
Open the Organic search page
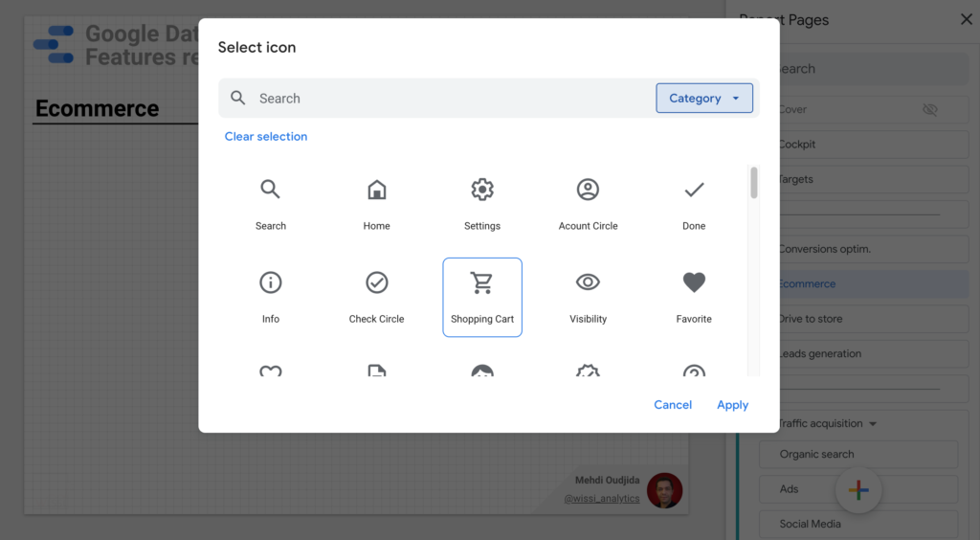858,455
